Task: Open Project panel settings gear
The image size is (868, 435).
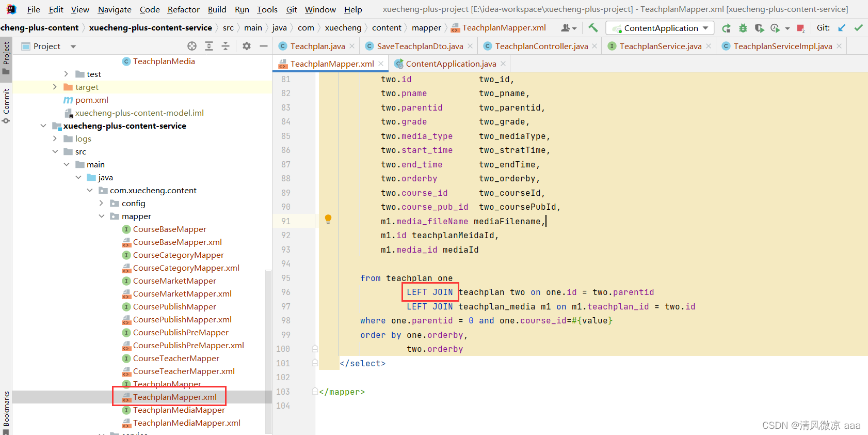Action: (x=247, y=46)
